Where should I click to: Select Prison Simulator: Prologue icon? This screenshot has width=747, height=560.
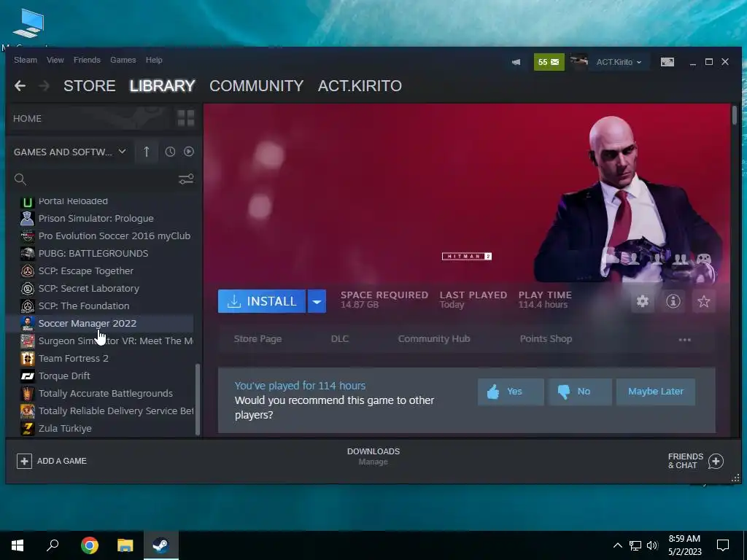click(28, 218)
